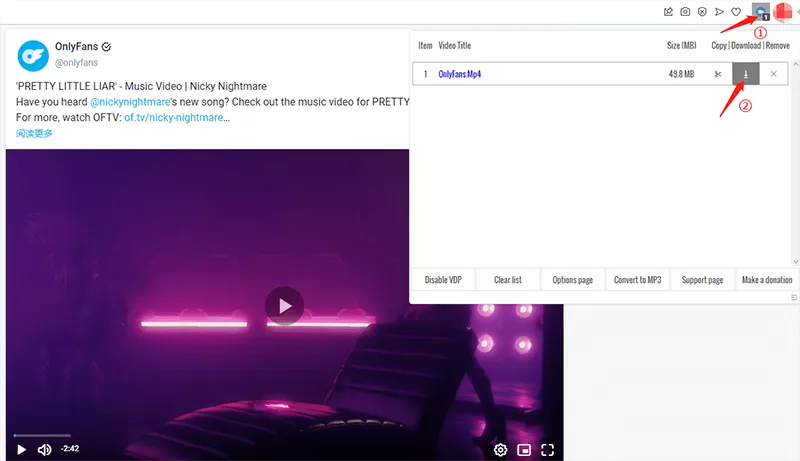
Task: Click the share/edit icon in browser toolbar
Action: [x=668, y=12]
